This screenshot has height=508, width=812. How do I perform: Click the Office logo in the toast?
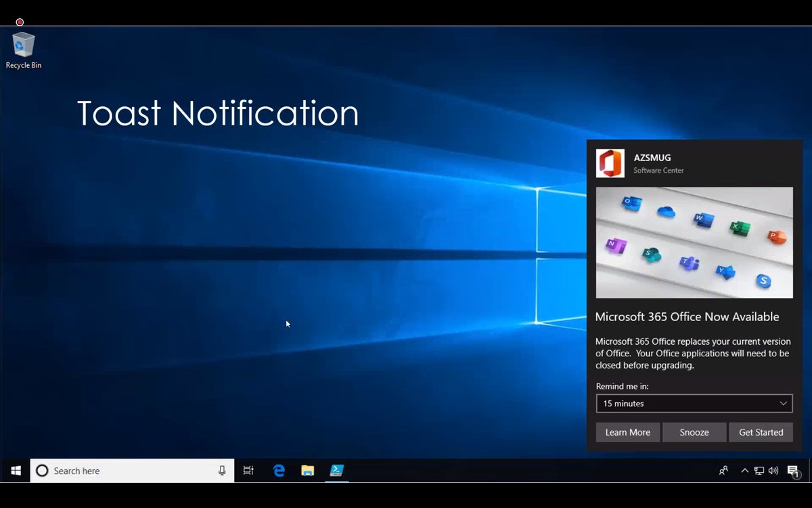pyautogui.click(x=610, y=163)
